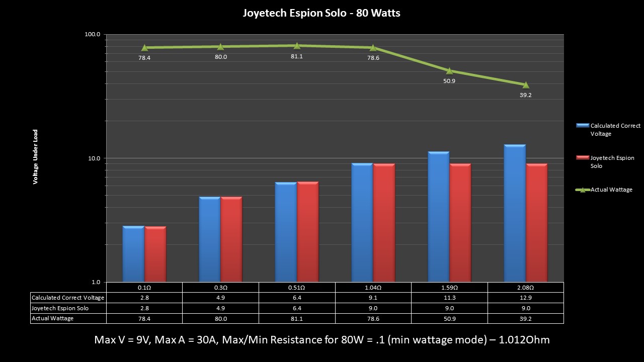Click the "Calculated Correct Voltage" table row label
The height and width of the screenshot is (362, 644).
pos(68,298)
